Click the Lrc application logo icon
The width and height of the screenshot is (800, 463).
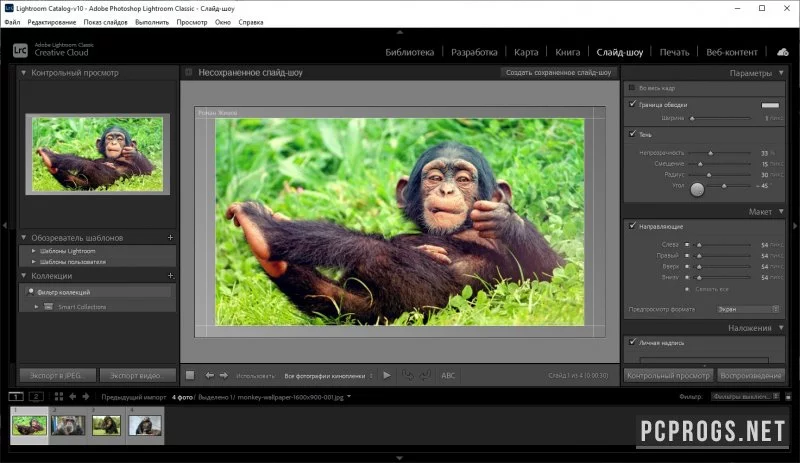coord(20,50)
